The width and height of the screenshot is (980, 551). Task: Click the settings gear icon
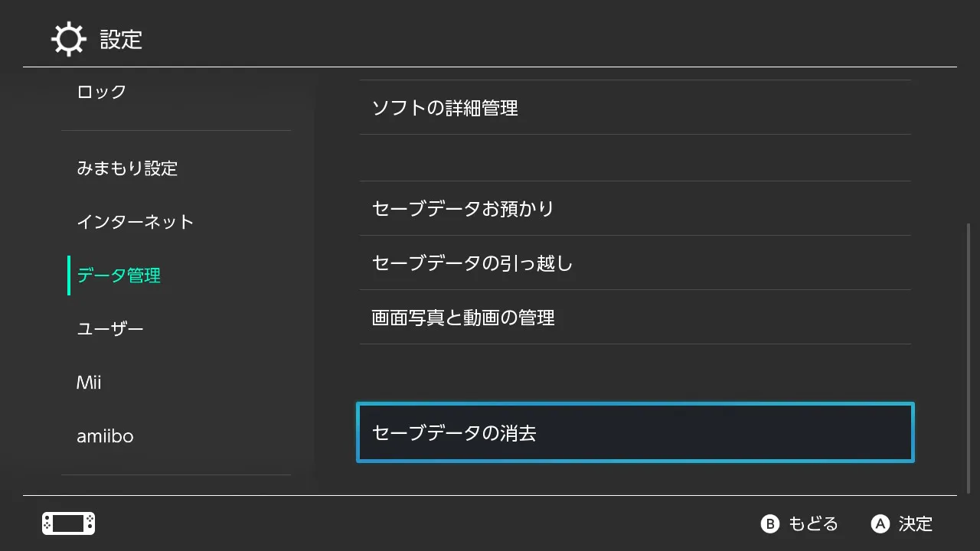(69, 39)
